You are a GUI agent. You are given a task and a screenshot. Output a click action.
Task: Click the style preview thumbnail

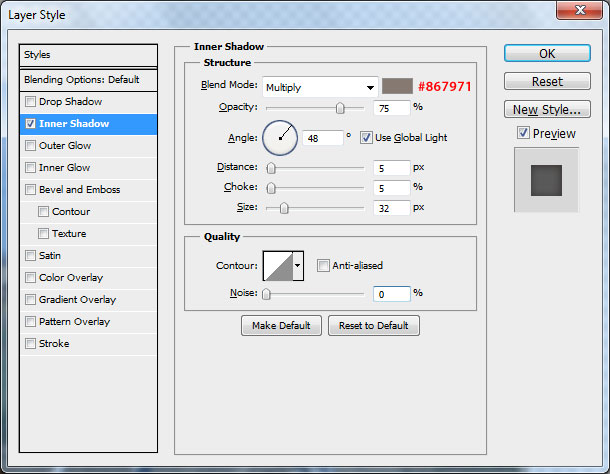tap(546, 180)
